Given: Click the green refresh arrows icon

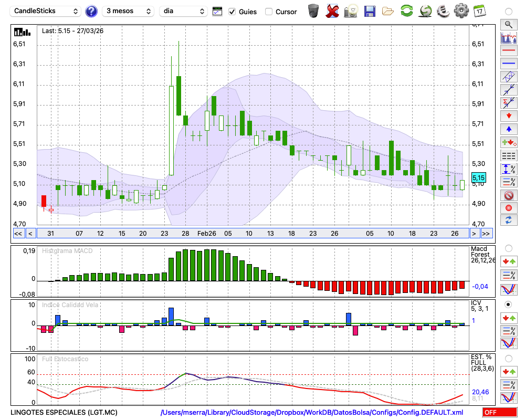Looking at the screenshot, I should [406, 11].
